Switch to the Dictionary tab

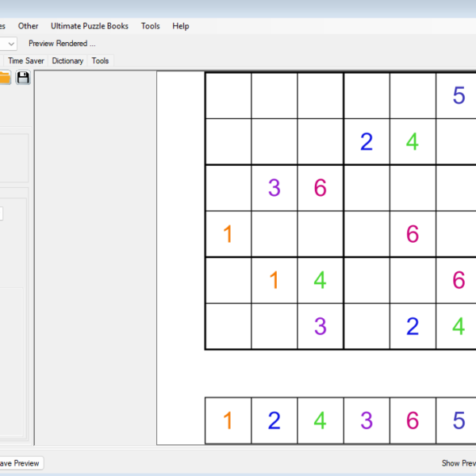coord(67,60)
